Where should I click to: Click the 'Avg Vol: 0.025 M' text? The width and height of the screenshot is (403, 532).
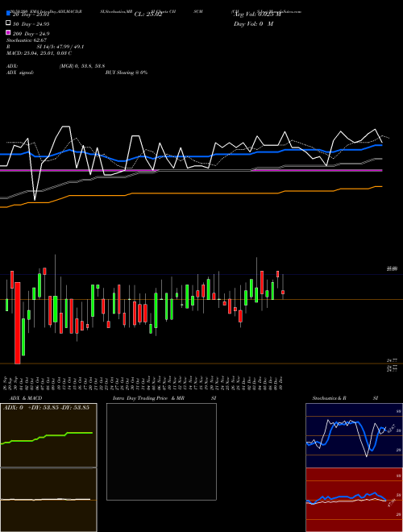coord(257,15)
